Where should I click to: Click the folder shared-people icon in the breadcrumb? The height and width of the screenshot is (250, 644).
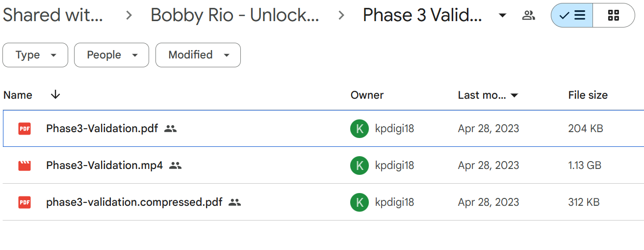(x=528, y=15)
